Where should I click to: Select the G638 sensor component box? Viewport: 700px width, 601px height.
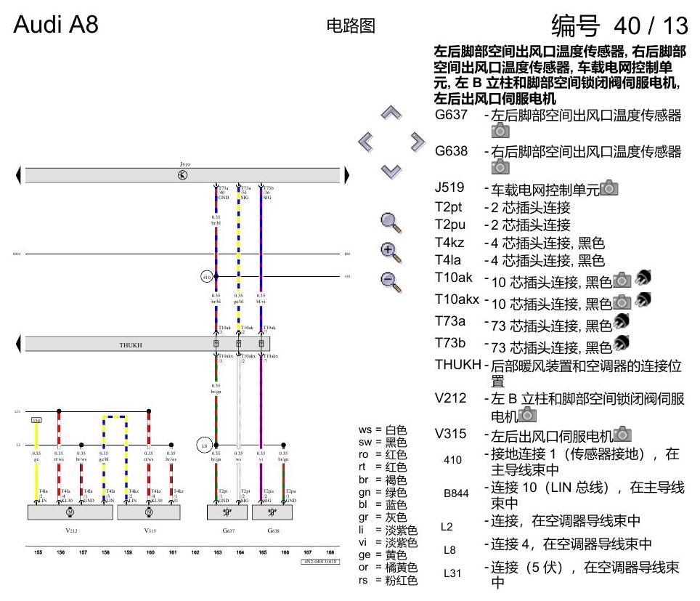[272, 512]
